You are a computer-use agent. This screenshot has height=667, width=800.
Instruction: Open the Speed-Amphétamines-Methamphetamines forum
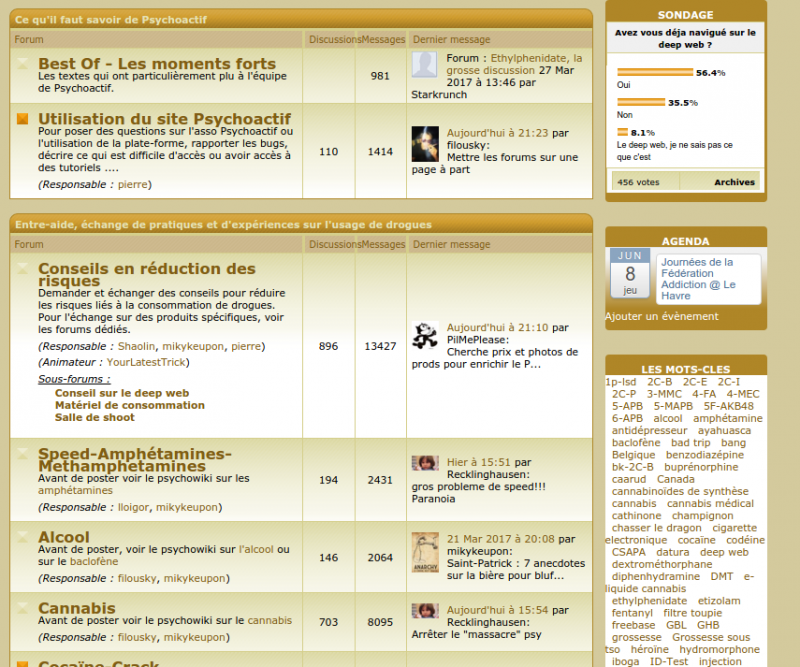pos(135,460)
